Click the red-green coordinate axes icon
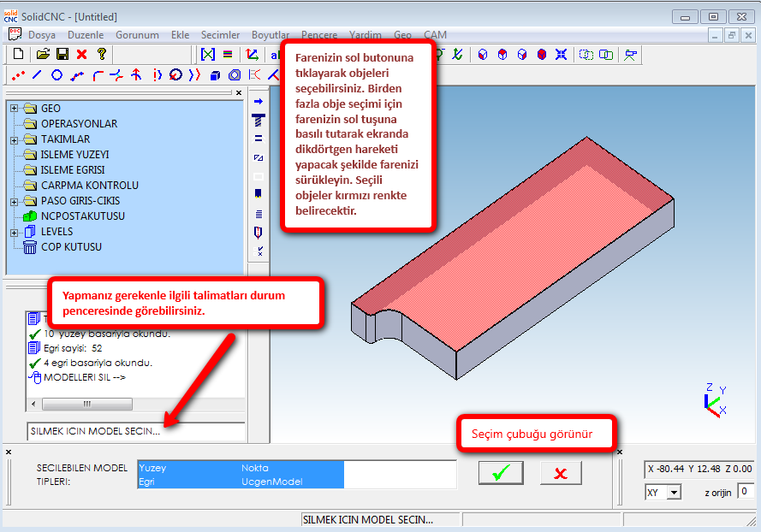Viewport: 761px width, 532px height. [252, 55]
